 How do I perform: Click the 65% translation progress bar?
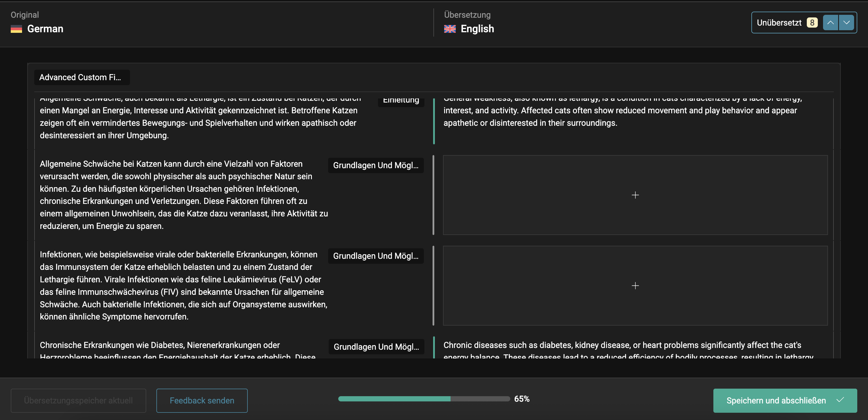424,399
